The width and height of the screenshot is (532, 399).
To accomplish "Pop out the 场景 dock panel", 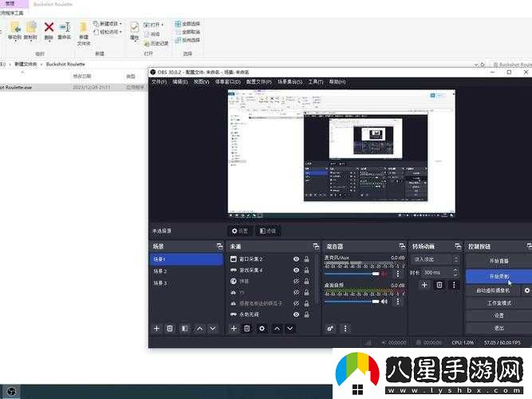I will click(x=219, y=247).
